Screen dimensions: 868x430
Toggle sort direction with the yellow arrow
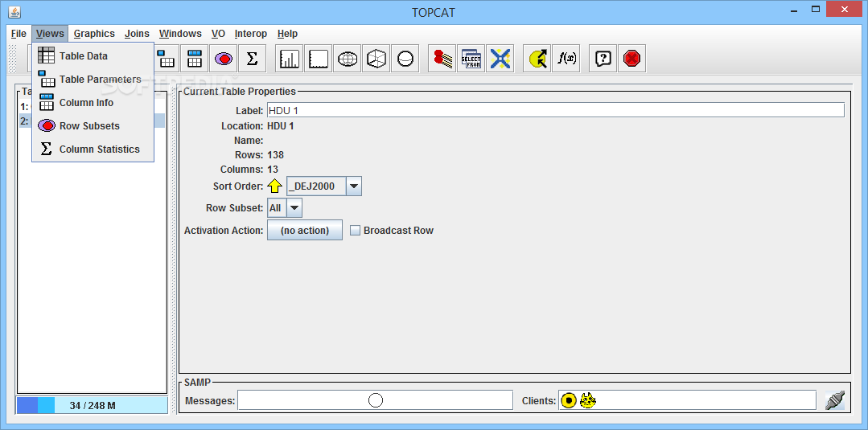(x=274, y=186)
